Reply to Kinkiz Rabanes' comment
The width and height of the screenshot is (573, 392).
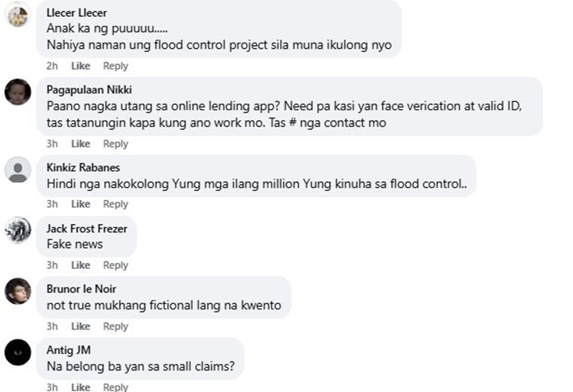coord(115,204)
